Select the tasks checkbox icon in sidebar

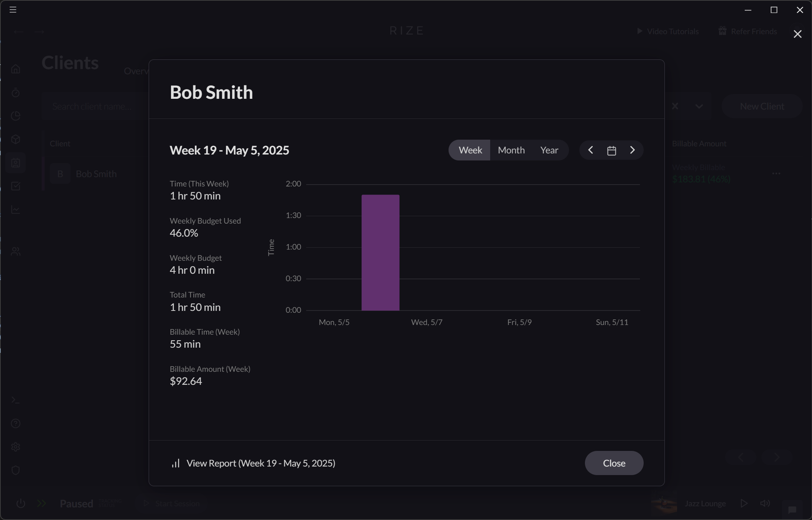pyautogui.click(x=16, y=186)
